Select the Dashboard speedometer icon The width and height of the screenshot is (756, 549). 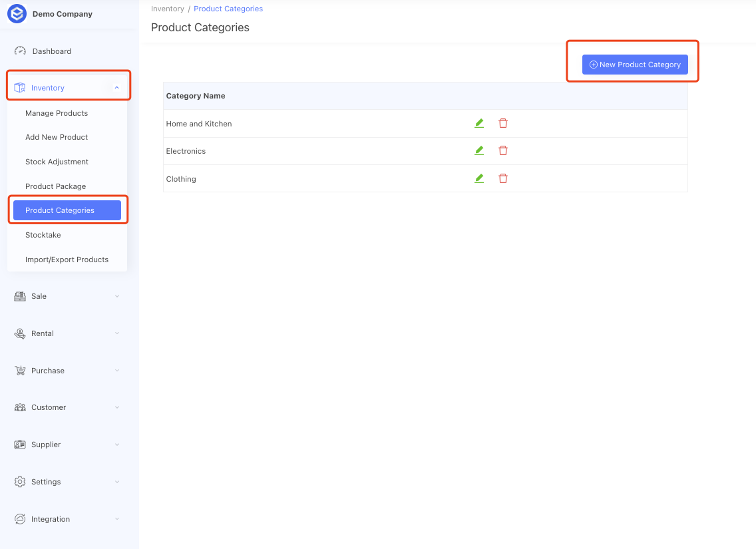point(21,51)
